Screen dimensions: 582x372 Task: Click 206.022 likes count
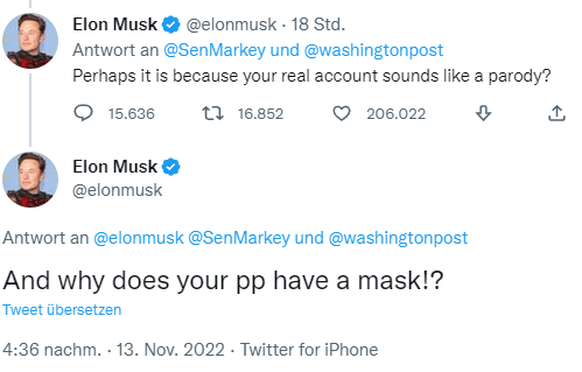[396, 114]
